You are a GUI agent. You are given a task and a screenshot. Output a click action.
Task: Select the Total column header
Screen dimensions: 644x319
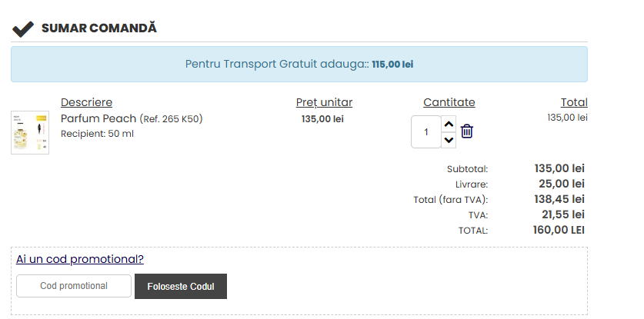point(573,102)
